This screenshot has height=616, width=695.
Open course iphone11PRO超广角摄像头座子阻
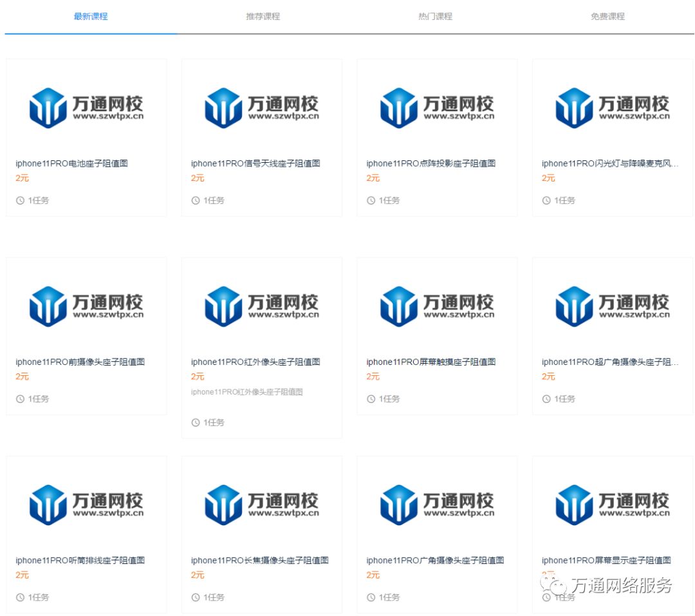(x=610, y=362)
